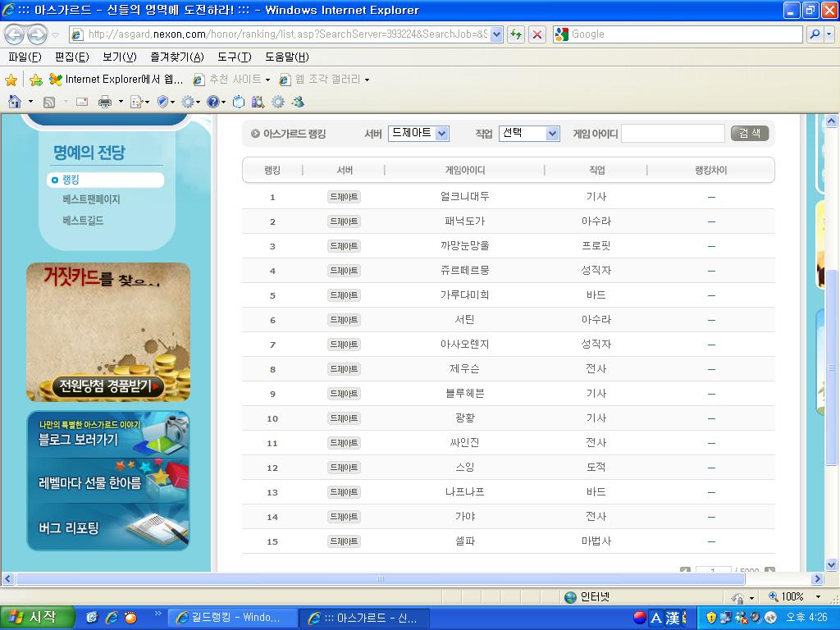Click the Stop loading X icon

537,34
